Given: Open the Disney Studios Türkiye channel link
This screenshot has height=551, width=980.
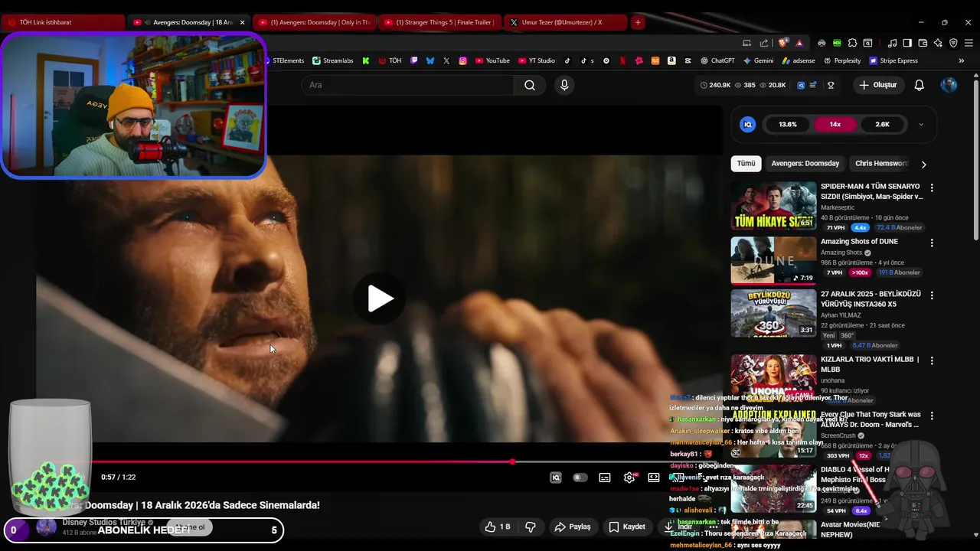Looking at the screenshot, I should tap(104, 522).
